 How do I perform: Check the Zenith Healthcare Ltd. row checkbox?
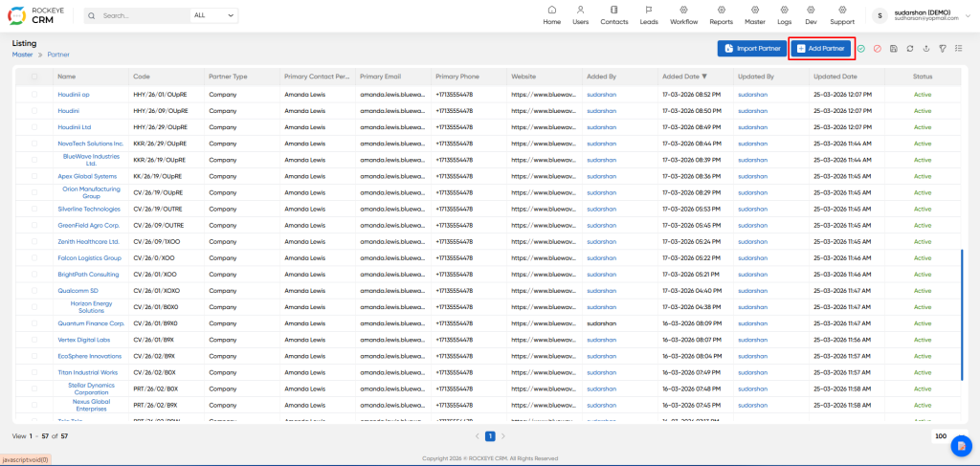point(34,241)
